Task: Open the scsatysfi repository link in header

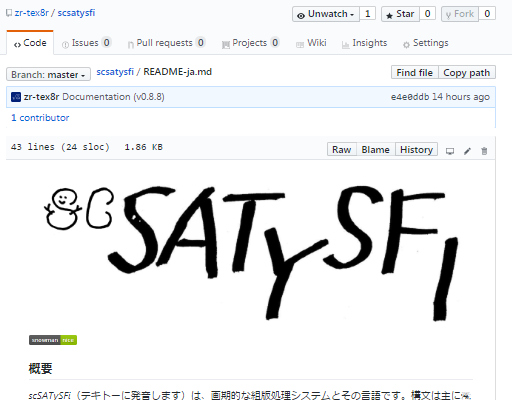Action: coord(76,13)
